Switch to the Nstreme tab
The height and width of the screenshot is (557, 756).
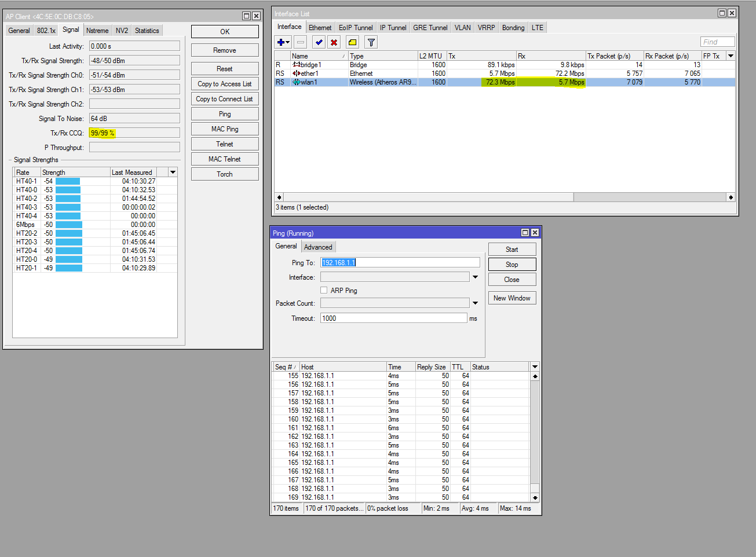pos(97,31)
